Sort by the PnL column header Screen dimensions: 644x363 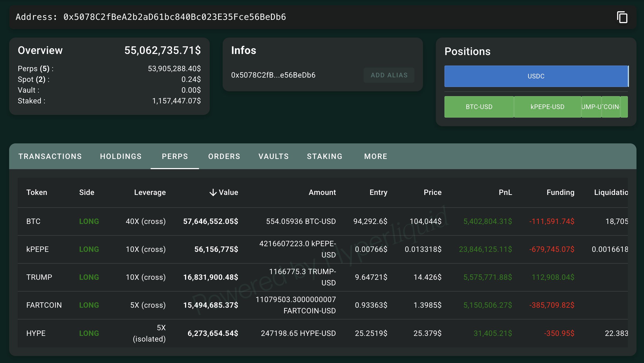[505, 192]
